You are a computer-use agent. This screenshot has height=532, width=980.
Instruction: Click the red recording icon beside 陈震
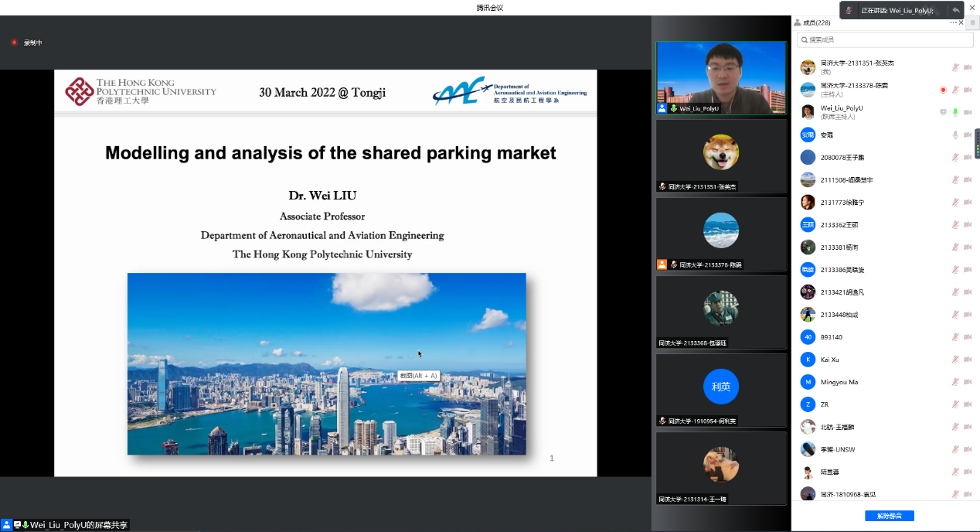[943, 90]
